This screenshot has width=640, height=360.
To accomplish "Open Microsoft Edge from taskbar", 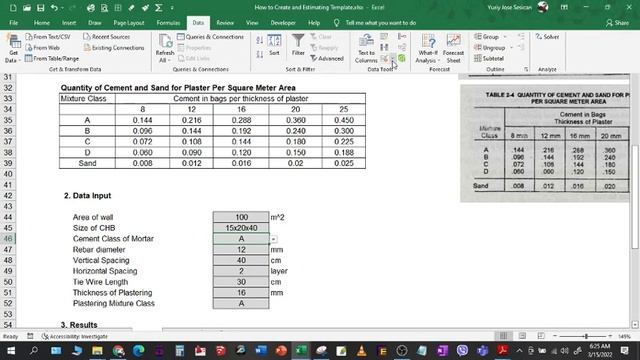I will (138, 351).
